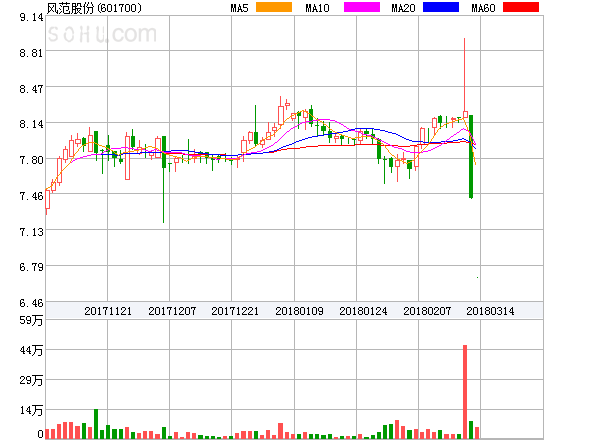Click the MA10 legend label

pos(318,8)
